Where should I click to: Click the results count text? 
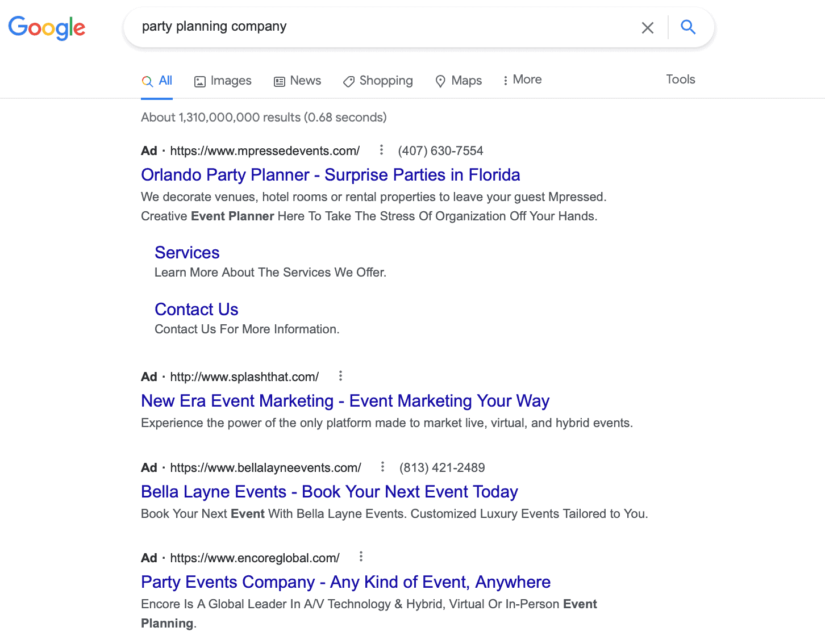264,118
